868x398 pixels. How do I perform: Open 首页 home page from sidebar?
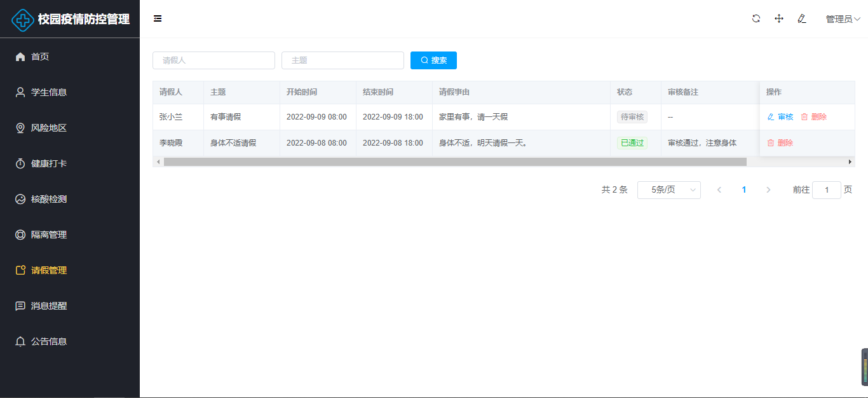pyautogui.click(x=40, y=57)
